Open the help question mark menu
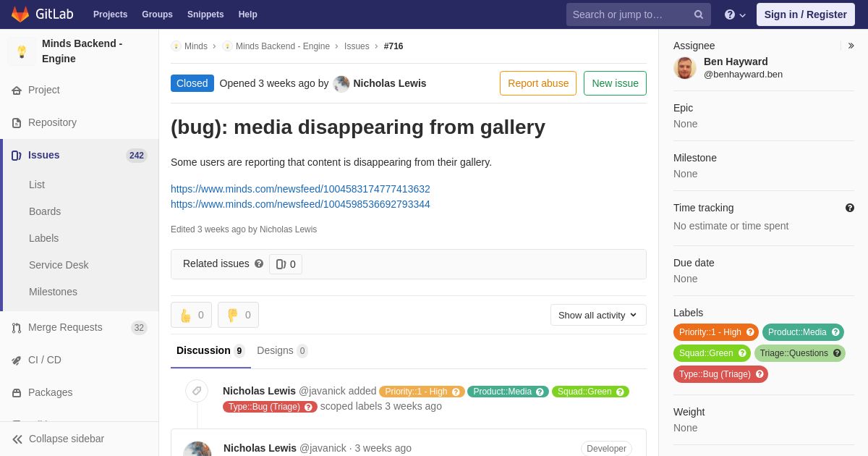868x456 pixels. pyautogui.click(x=735, y=14)
